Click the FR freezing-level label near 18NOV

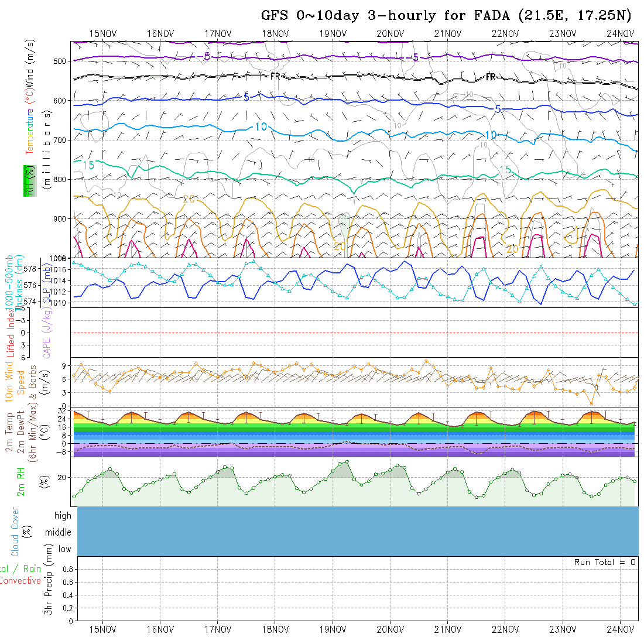pos(275,76)
